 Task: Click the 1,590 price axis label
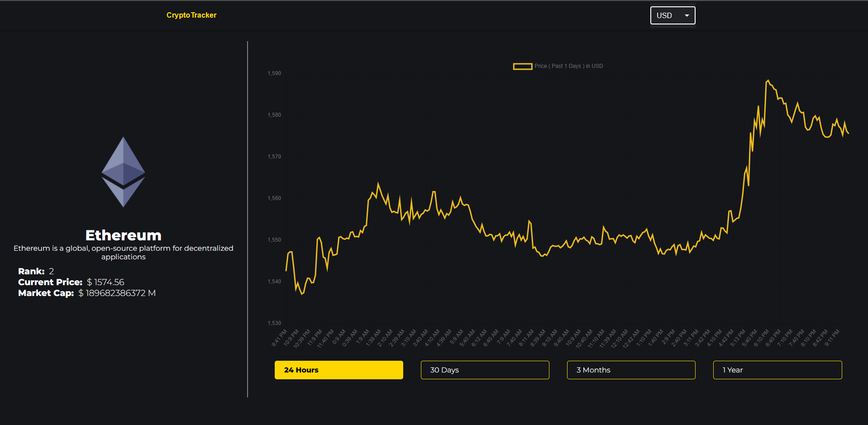tap(274, 73)
